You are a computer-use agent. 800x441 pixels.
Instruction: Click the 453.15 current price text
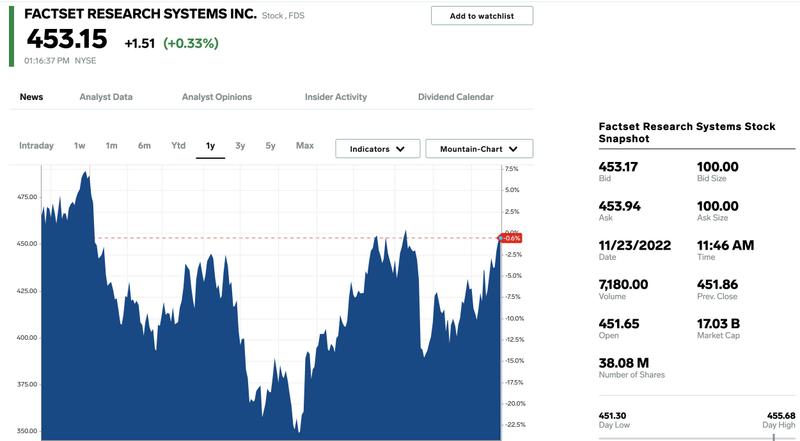click(67, 39)
